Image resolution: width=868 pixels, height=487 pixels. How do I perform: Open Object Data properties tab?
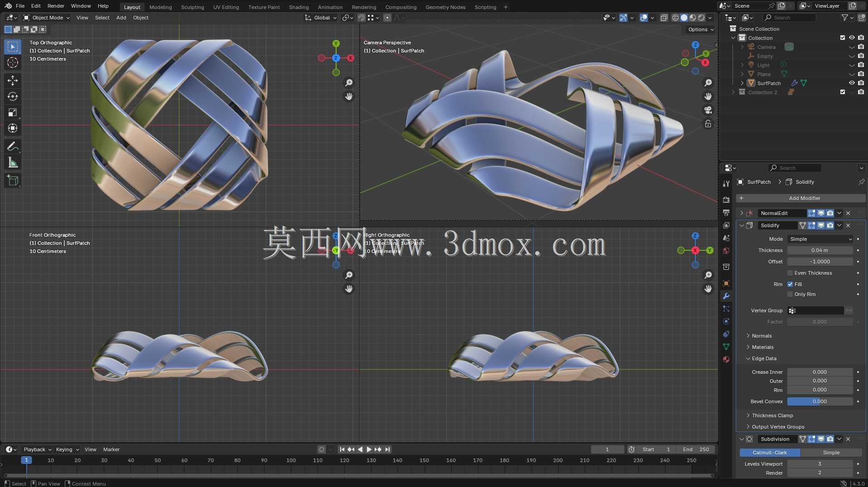tap(726, 347)
